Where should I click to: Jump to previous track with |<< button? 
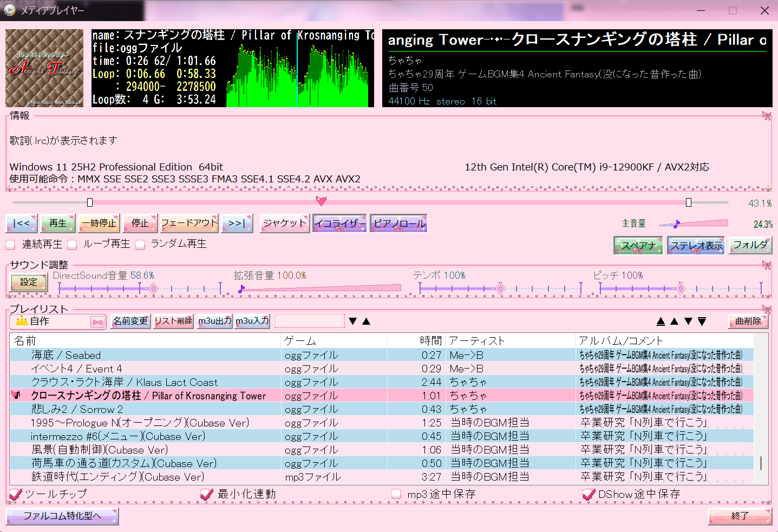(x=22, y=223)
